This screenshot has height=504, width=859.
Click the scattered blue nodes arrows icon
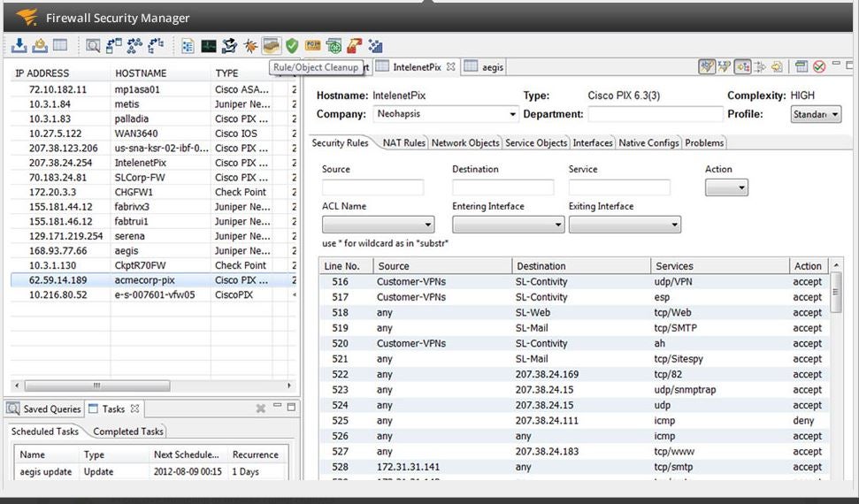click(x=134, y=45)
